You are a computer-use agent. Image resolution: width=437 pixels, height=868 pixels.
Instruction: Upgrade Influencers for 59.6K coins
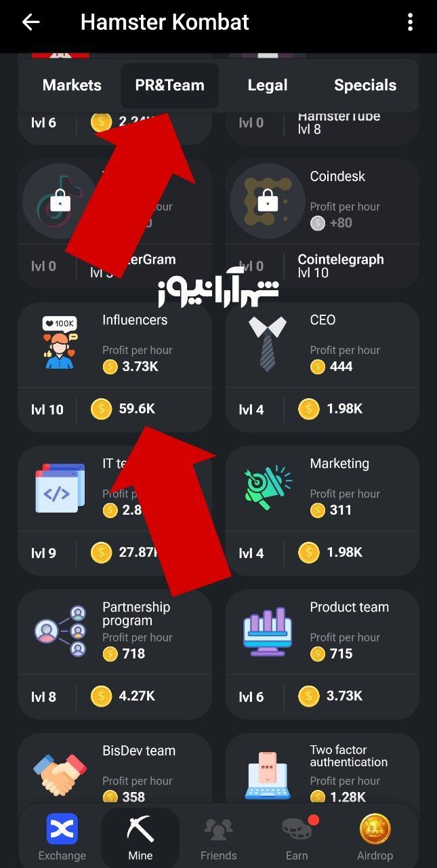pos(115,409)
